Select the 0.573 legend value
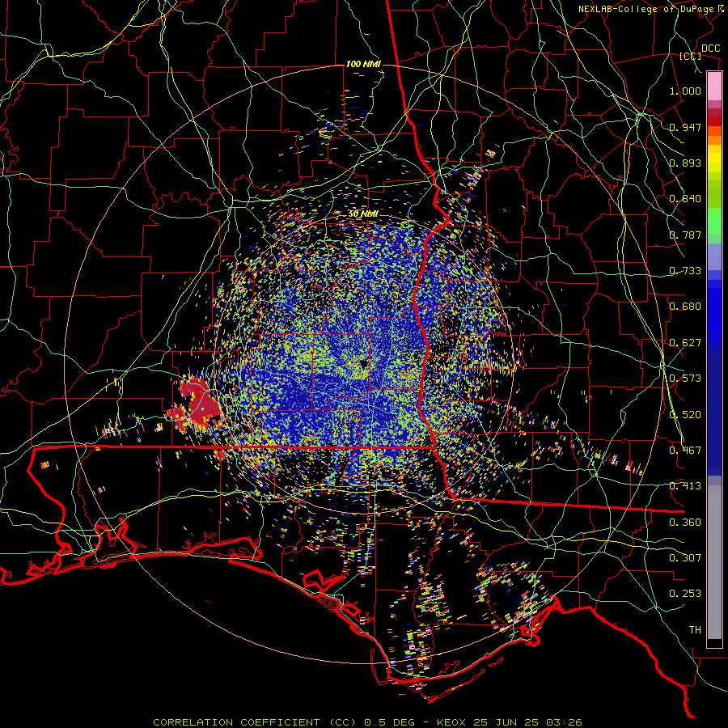The image size is (728, 728). pyautogui.click(x=685, y=379)
